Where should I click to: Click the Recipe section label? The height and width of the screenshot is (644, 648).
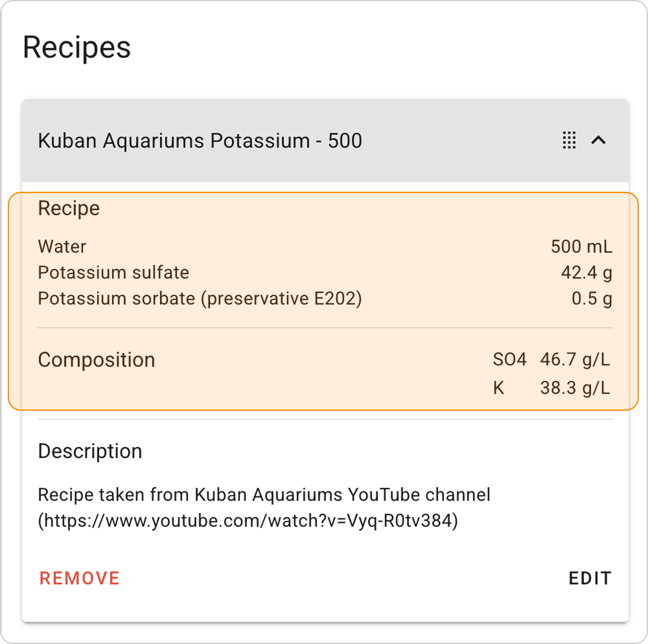(x=69, y=208)
